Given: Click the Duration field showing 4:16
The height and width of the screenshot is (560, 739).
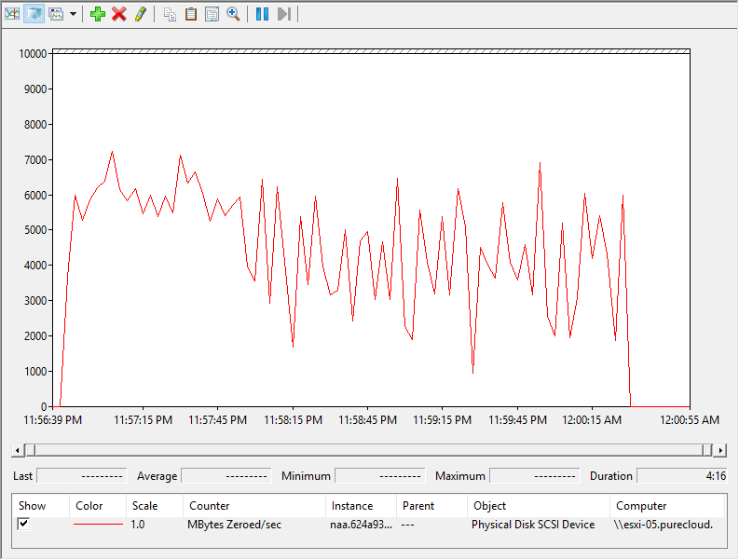Looking at the screenshot, I should [x=682, y=475].
